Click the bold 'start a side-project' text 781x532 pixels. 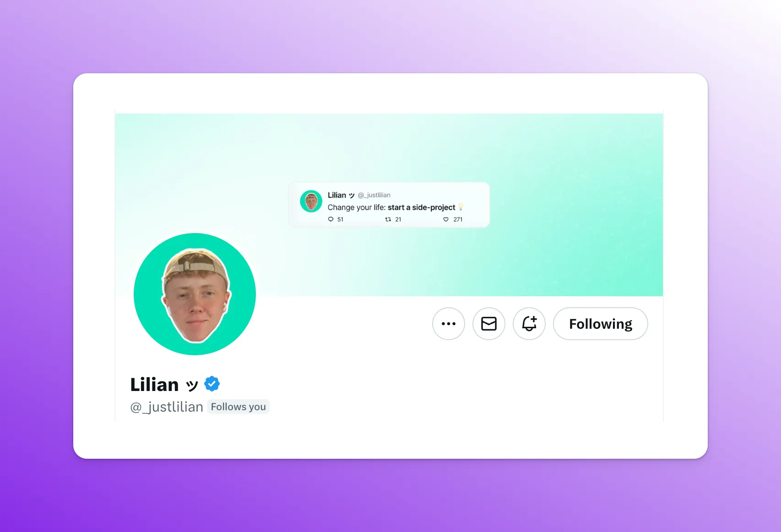tap(422, 207)
